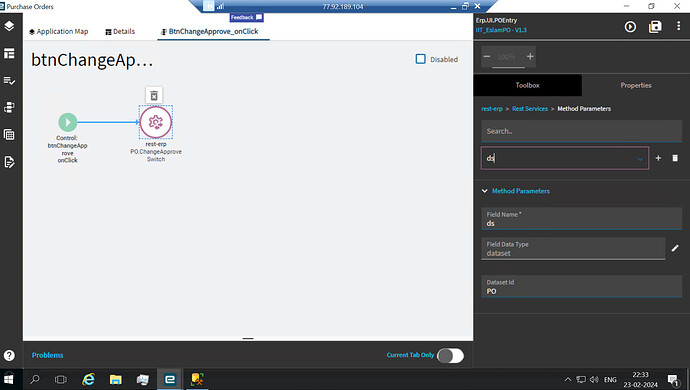This screenshot has width=690, height=390.
Task: Open the help question mark icon
Action: pyautogui.click(x=9, y=355)
